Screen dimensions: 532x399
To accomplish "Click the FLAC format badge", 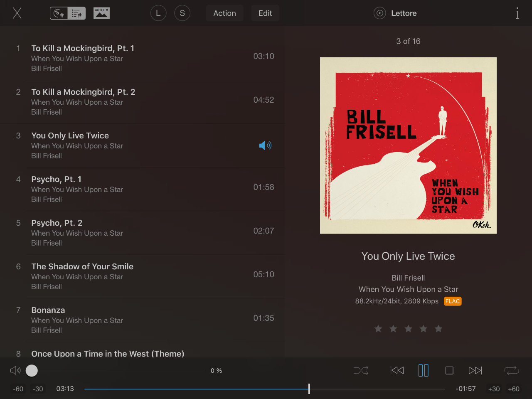I will 453,301.
